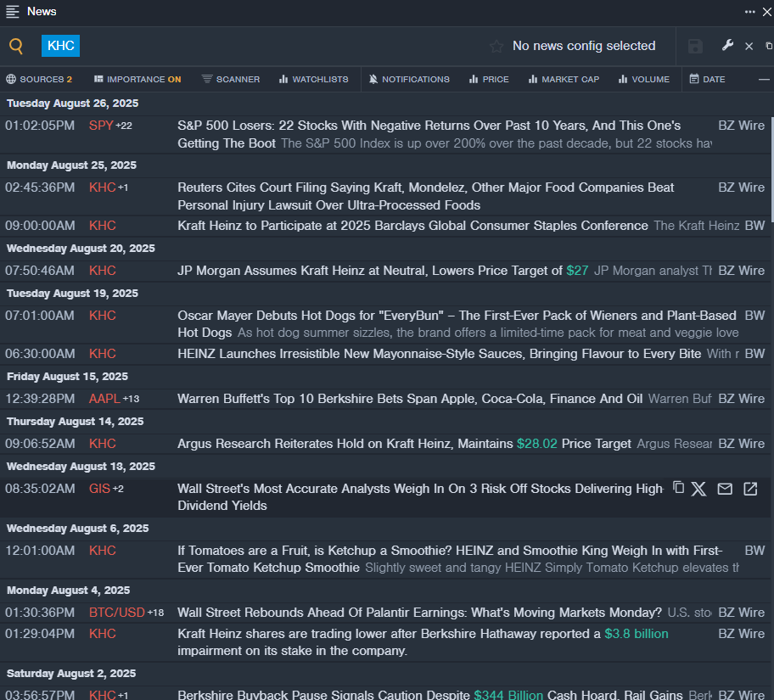
Task: Click the $3.8 billion impairment value
Action: pos(637,633)
